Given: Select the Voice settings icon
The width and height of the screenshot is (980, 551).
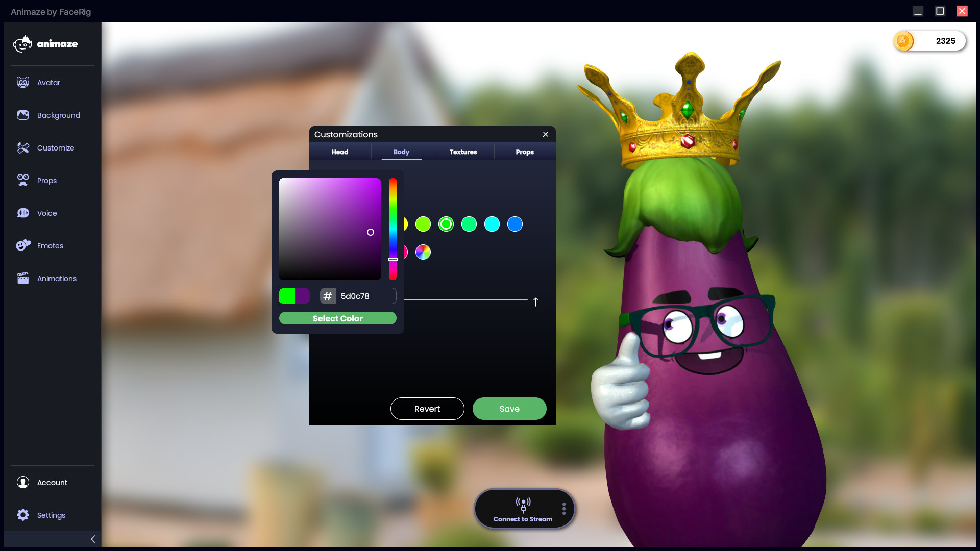Looking at the screenshot, I should (23, 213).
